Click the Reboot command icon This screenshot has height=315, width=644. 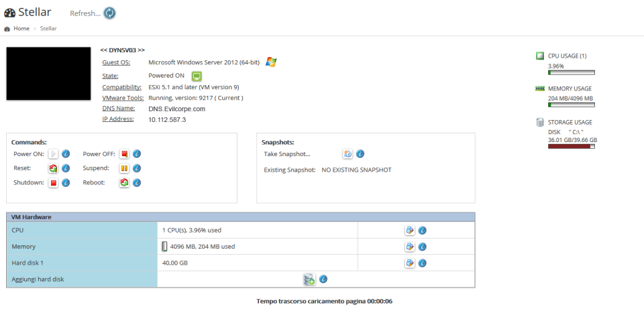coord(124,182)
